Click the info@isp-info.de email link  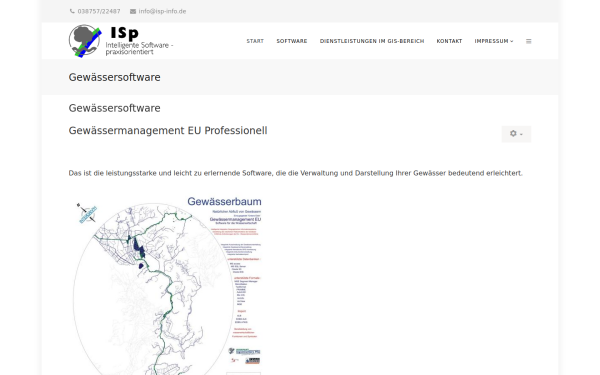coord(162,11)
